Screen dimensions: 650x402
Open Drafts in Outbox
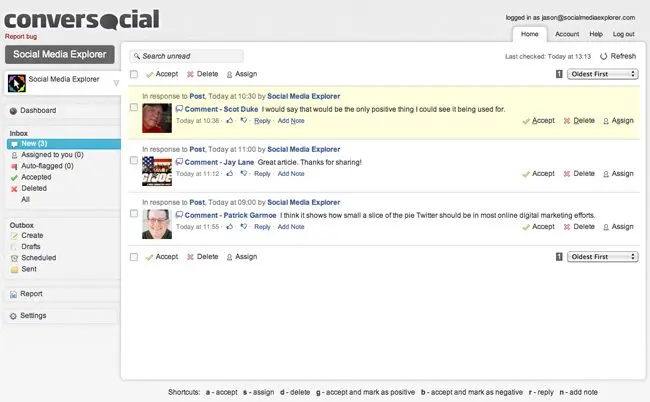coord(31,247)
